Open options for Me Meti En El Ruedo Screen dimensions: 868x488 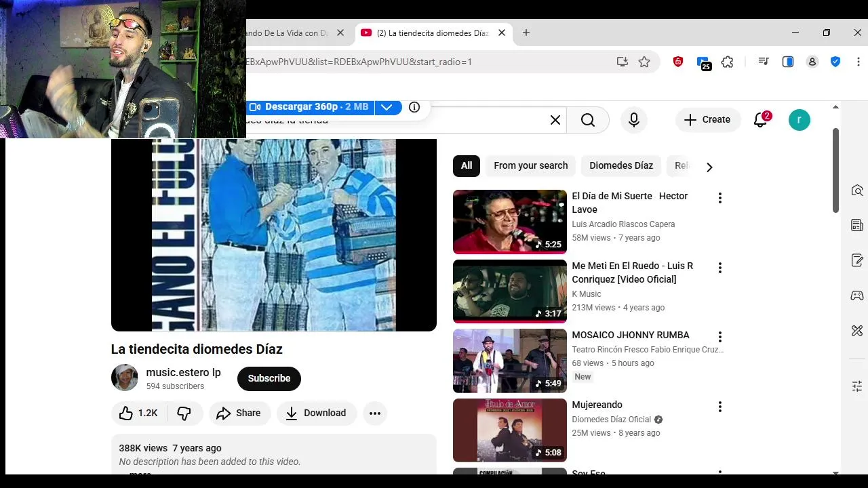tap(719, 268)
